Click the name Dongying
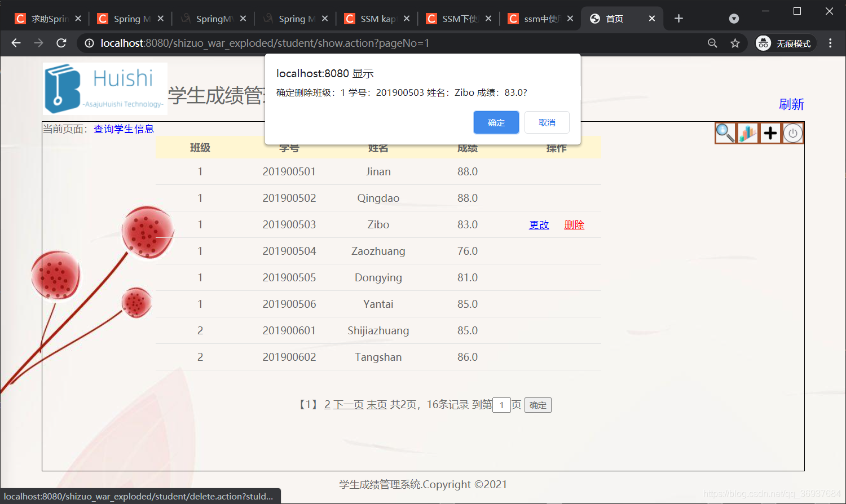Screen dimensions: 846x504 coord(378,278)
